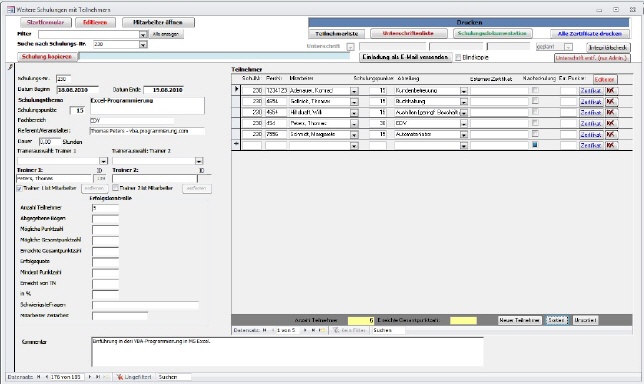
Task: Click the form icon in title bar
Action: (x=11, y=9)
